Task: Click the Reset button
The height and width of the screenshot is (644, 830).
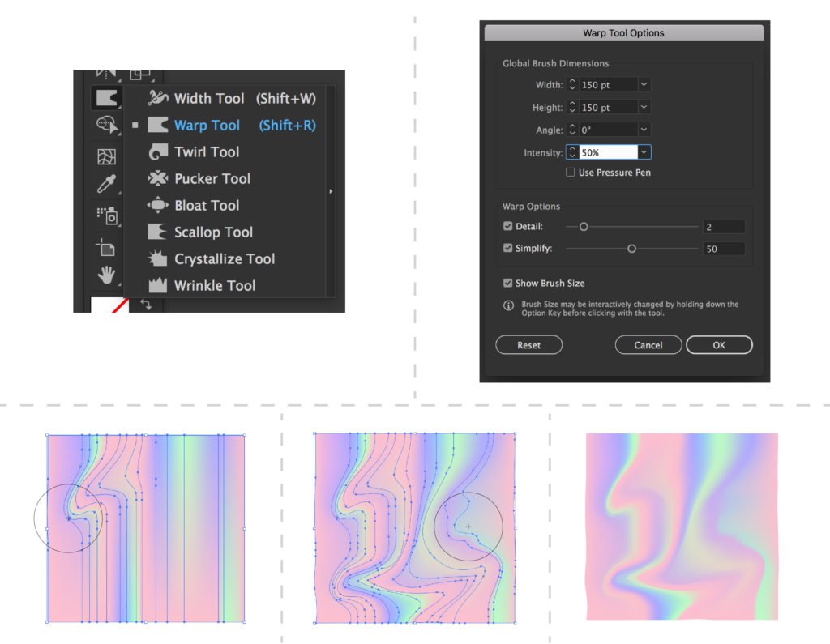Action: click(528, 345)
